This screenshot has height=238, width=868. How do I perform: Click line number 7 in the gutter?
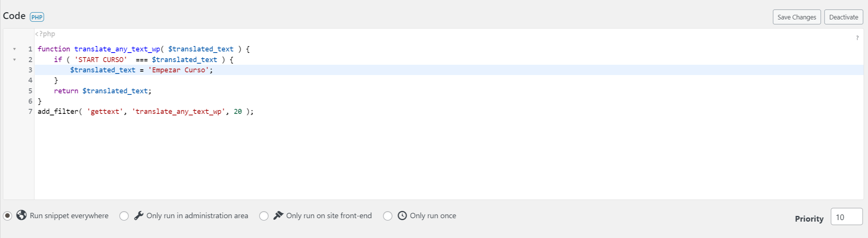pos(30,112)
